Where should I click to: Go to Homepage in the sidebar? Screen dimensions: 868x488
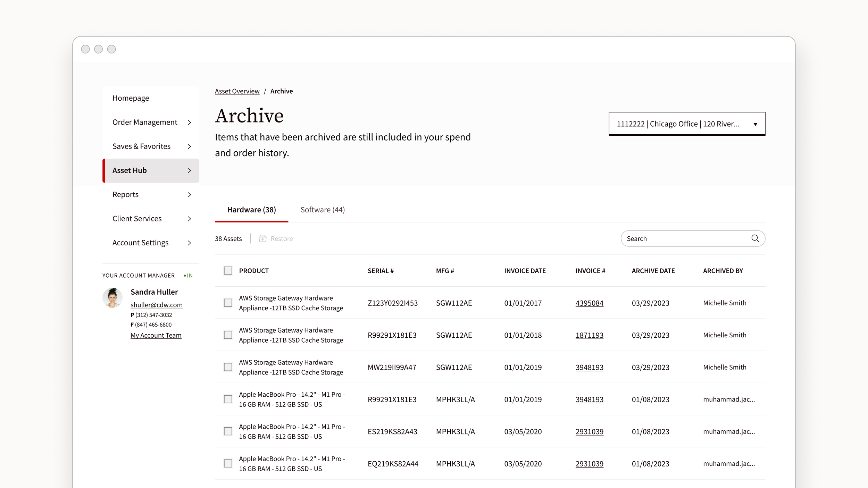[131, 98]
